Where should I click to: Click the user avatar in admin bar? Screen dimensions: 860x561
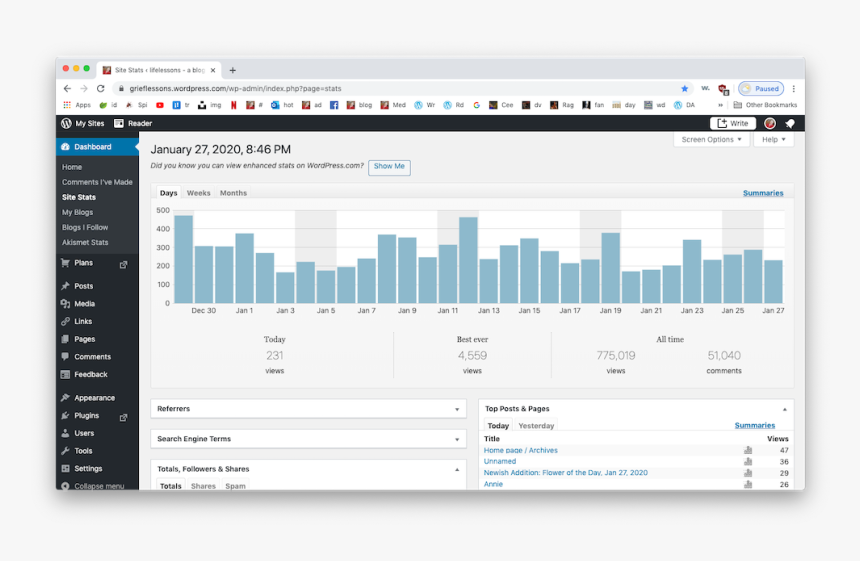(770, 124)
